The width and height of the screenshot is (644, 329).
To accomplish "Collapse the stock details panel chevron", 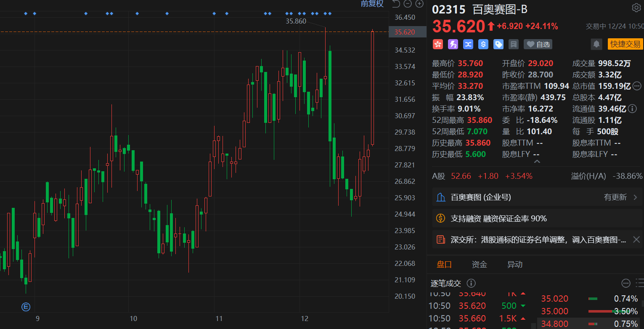I will [536, 161].
